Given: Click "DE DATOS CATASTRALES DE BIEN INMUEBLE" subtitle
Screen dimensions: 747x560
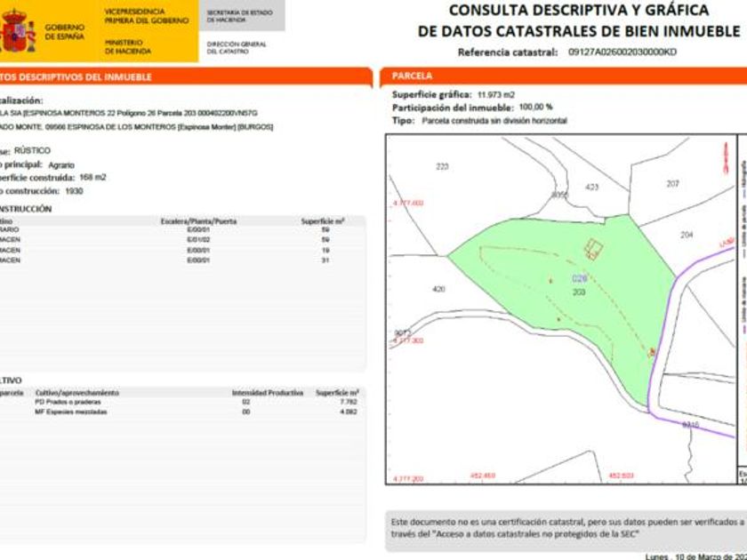Looking at the screenshot, I should pos(579,31).
